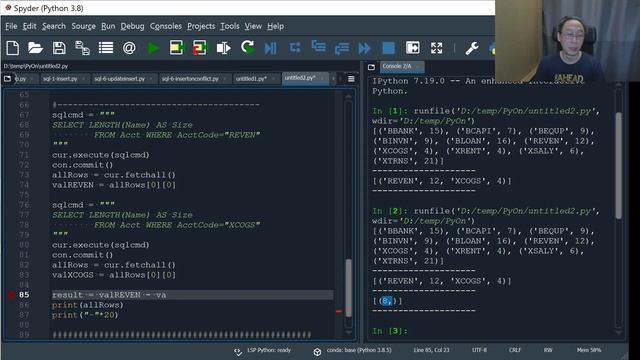Open the file switcher list icon
Screen dimensions: 640x360
click(x=106, y=48)
